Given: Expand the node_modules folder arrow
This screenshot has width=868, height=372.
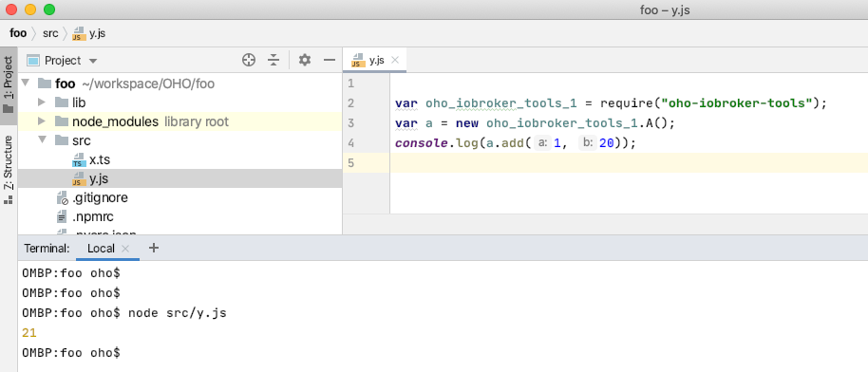Looking at the screenshot, I should tap(42, 121).
